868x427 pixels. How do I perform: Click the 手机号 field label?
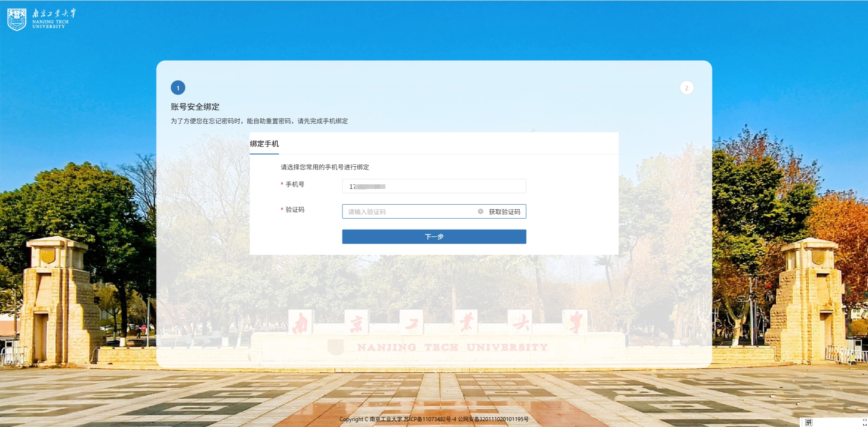click(x=294, y=184)
